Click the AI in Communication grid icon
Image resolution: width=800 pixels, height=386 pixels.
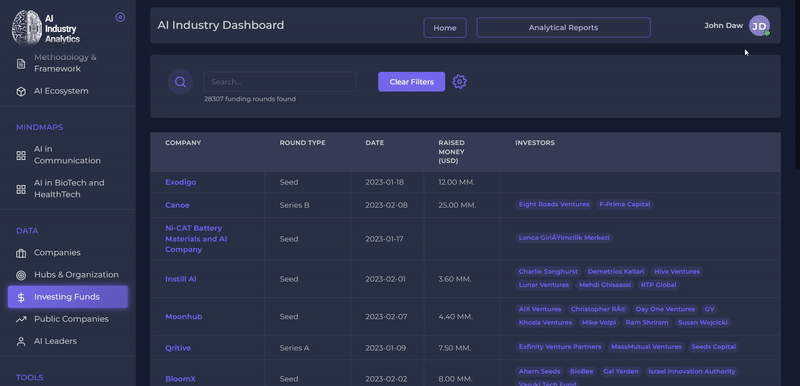(x=21, y=156)
